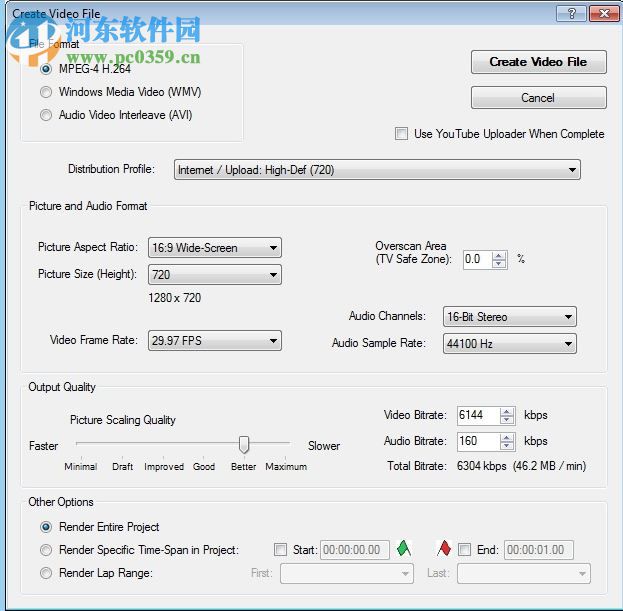623x611 pixels.
Task: Set scaling quality to Minimal tick
Action: (x=81, y=457)
